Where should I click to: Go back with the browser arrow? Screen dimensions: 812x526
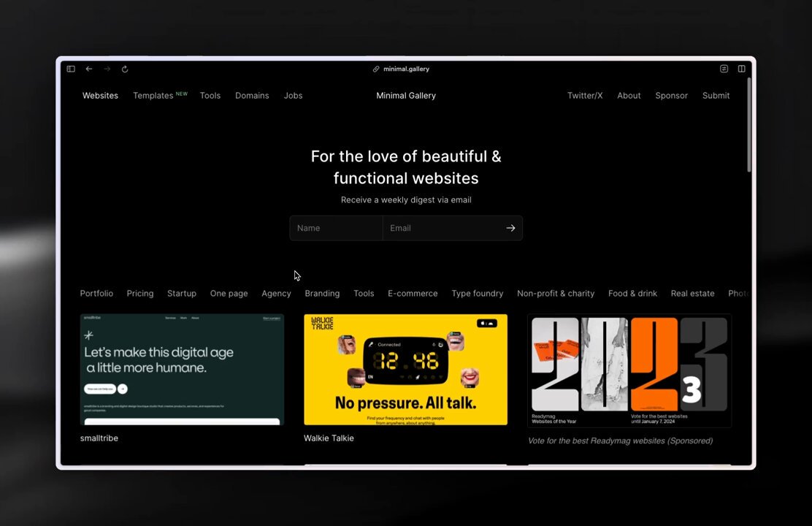89,69
